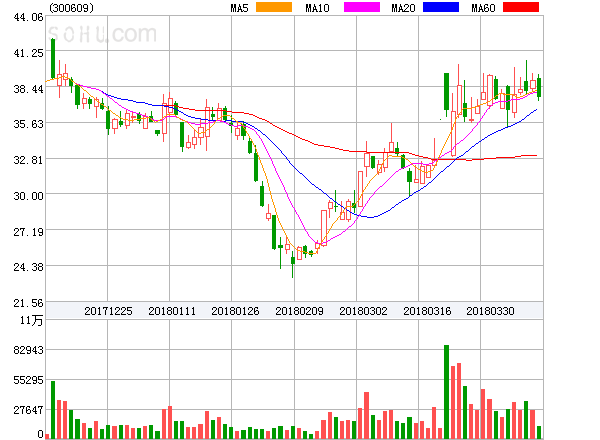The height and width of the screenshot is (440, 600).
Task: Click the 21.56 price axis label
Action: coord(28,303)
